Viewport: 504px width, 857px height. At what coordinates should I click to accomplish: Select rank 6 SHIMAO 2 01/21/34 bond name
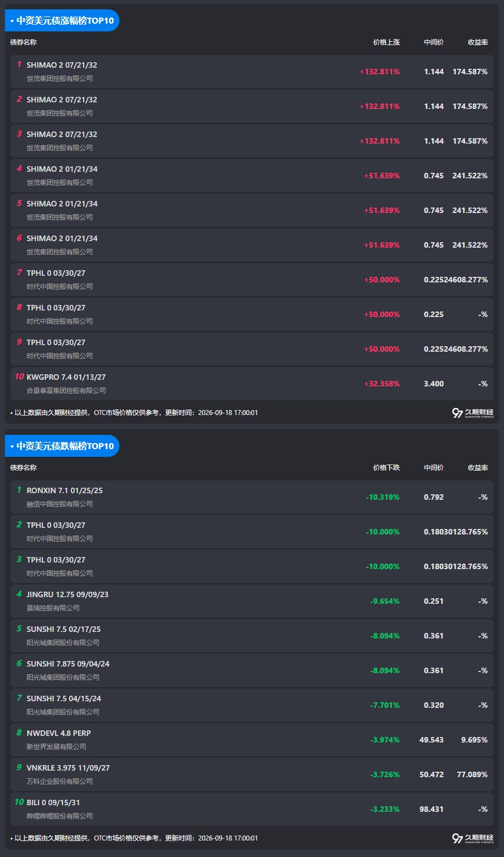pos(62,238)
